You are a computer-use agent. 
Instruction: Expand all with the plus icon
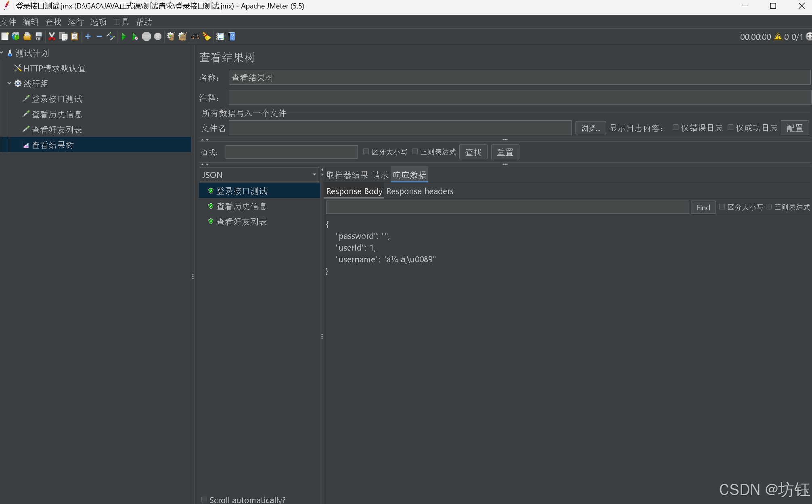click(88, 37)
